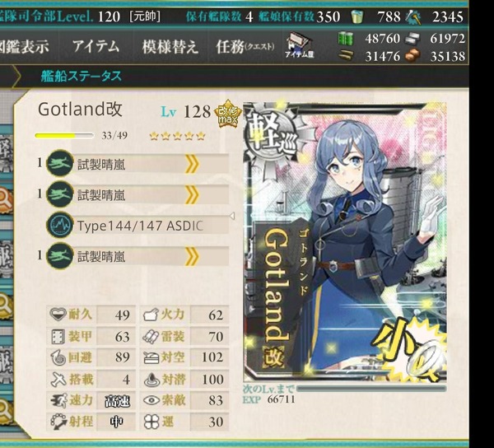Expand chevron on first 試製晴嵐 slot
Viewport: 494px width, 448px height.
(x=192, y=163)
